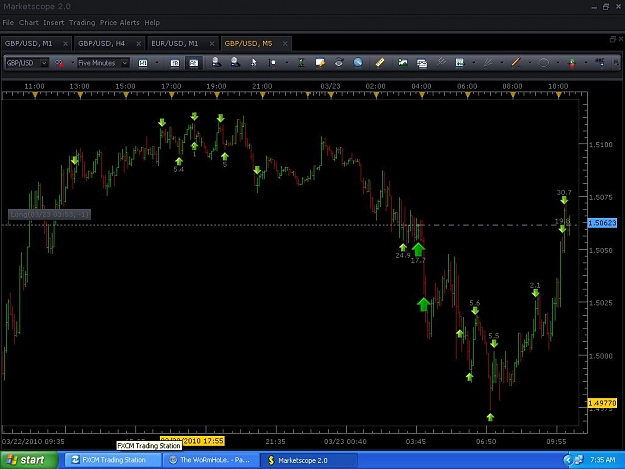Click the zoom in magnifier icon
Viewport: 625px width, 469px height.
tap(216, 63)
